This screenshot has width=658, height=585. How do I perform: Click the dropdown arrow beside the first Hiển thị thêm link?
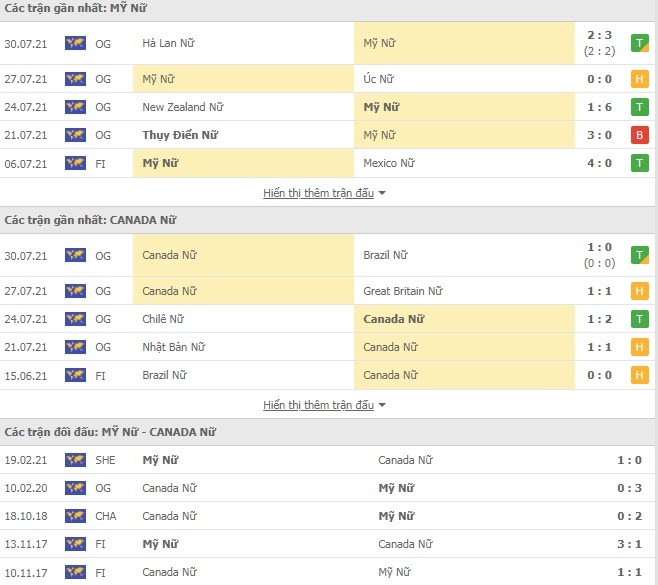pyautogui.click(x=382, y=193)
